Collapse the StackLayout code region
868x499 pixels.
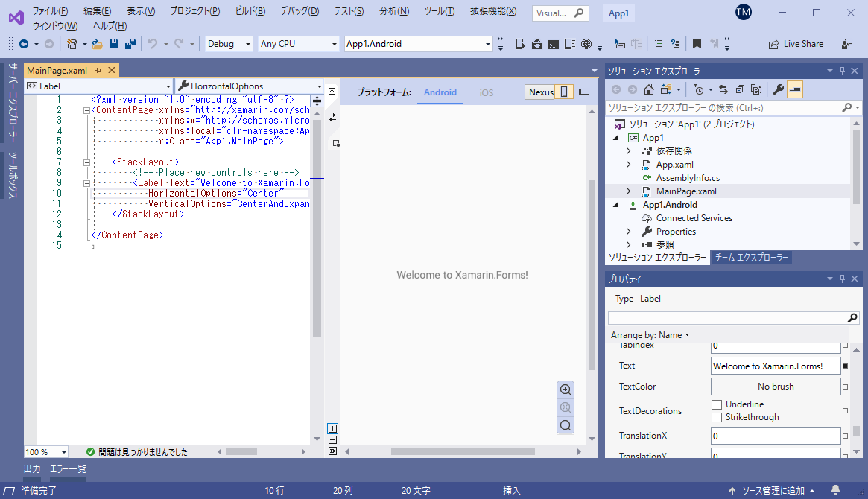tap(86, 162)
